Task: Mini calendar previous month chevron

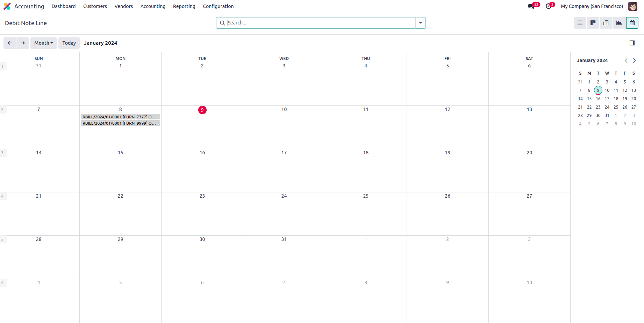Action: point(626,60)
